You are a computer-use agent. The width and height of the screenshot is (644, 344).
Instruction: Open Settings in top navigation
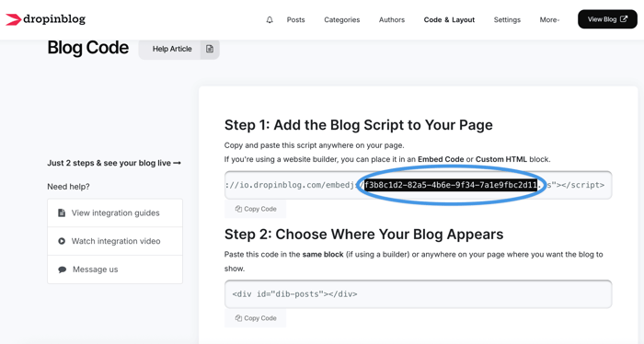click(507, 19)
